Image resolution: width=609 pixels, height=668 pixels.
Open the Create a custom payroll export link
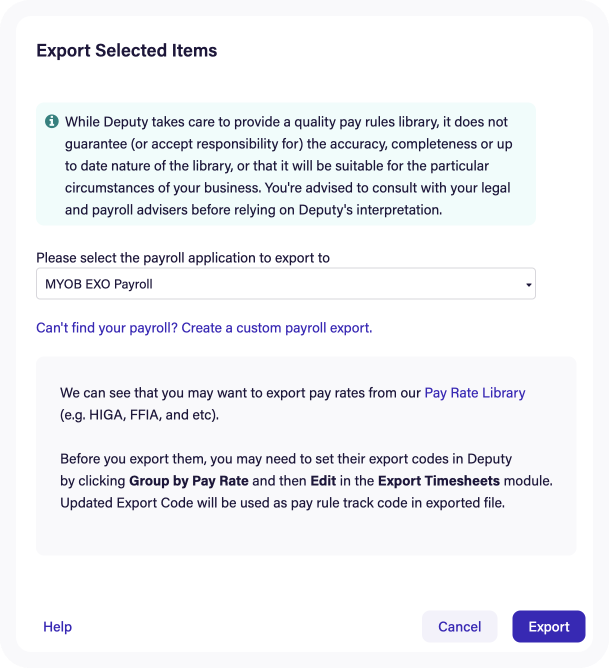pyautogui.click(x=277, y=328)
